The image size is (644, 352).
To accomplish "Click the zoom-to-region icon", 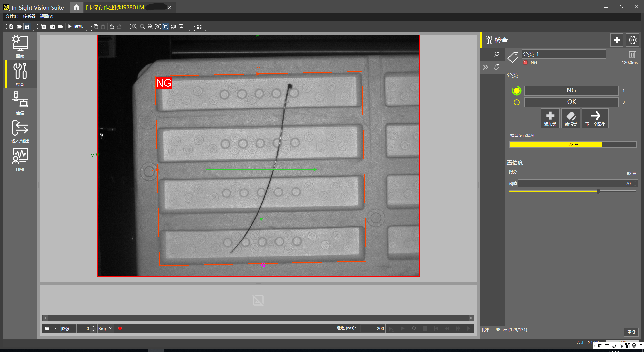I will coord(158,27).
